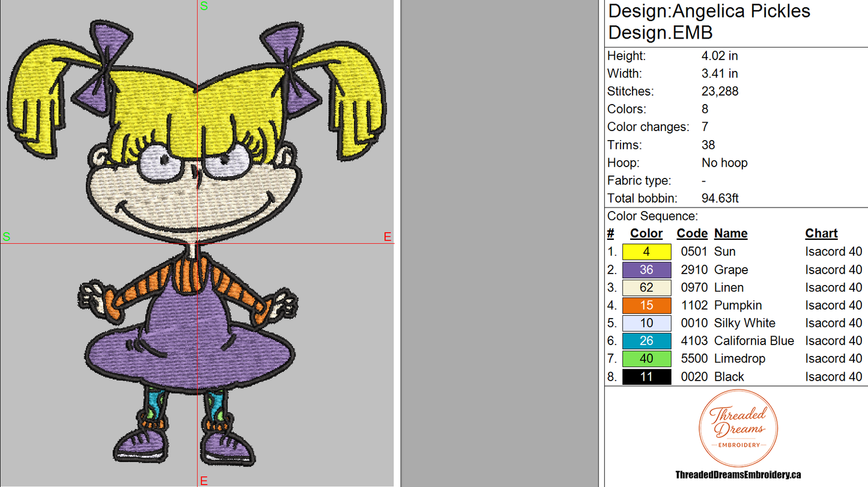The height and width of the screenshot is (487, 868).
Task: Click Isacord 40 in the Black row
Action: pos(834,377)
